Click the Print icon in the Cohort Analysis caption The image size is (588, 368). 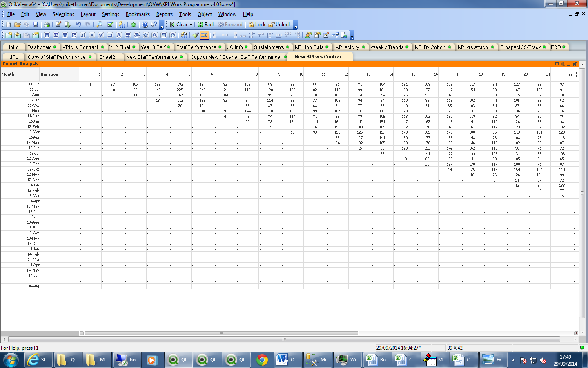[557, 64]
